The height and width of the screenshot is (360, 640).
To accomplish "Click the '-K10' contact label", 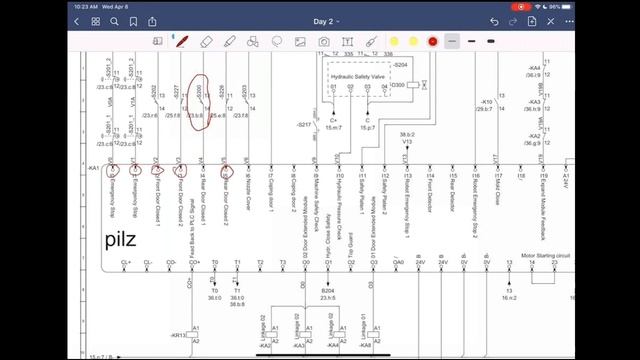I will point(486,102).
